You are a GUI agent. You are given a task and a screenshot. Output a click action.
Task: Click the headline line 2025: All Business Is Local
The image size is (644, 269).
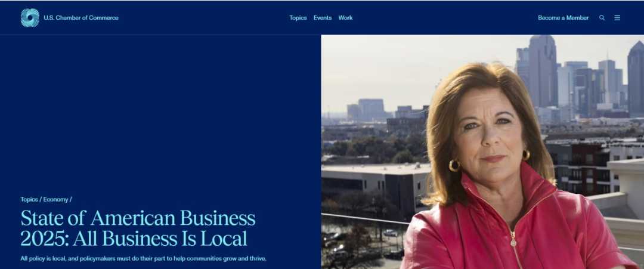coord(134,239)
